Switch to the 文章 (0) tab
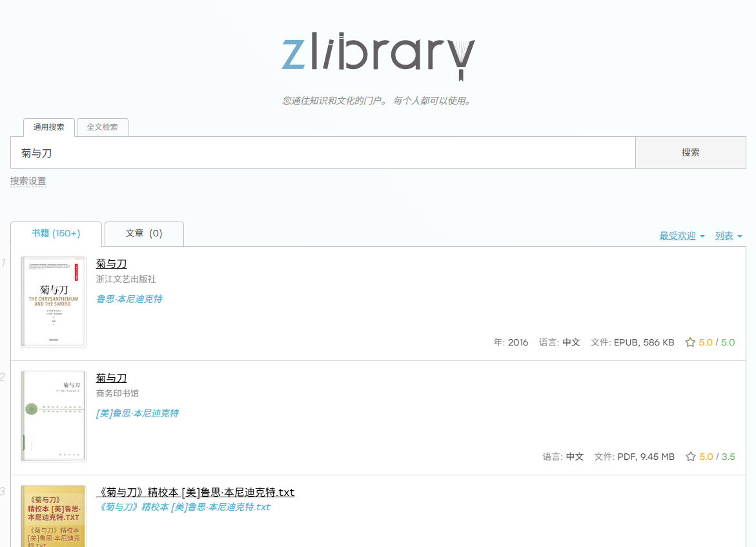 tap(144, 233)
